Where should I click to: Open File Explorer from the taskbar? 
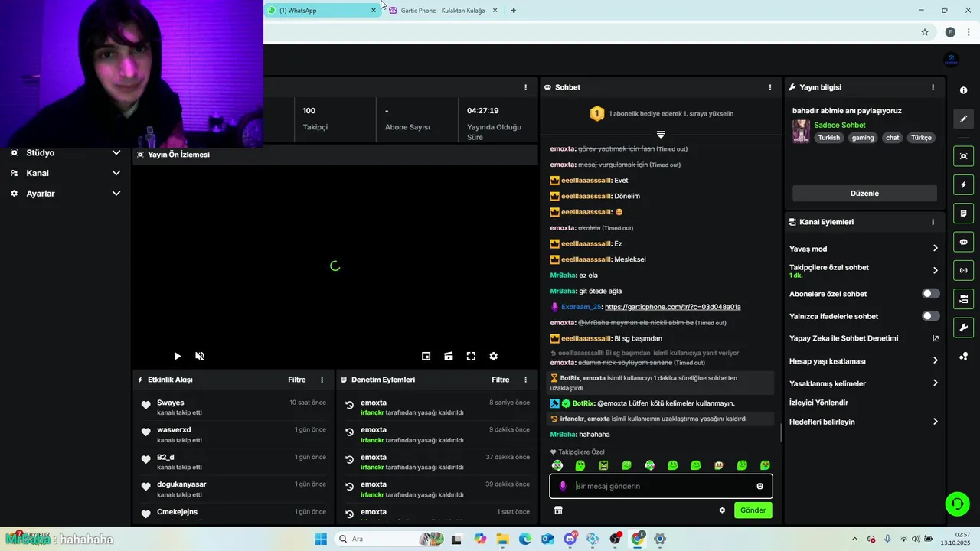tap(502, 539)
